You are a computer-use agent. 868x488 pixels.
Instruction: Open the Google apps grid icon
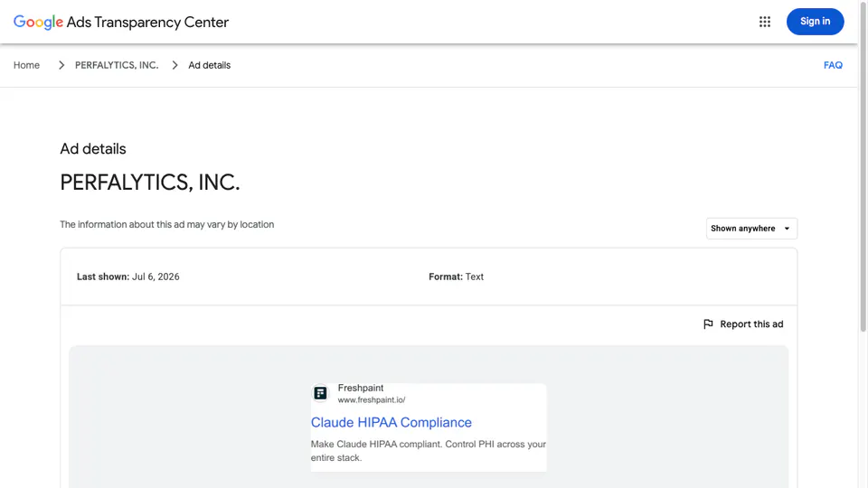click(x=765, y=22)
